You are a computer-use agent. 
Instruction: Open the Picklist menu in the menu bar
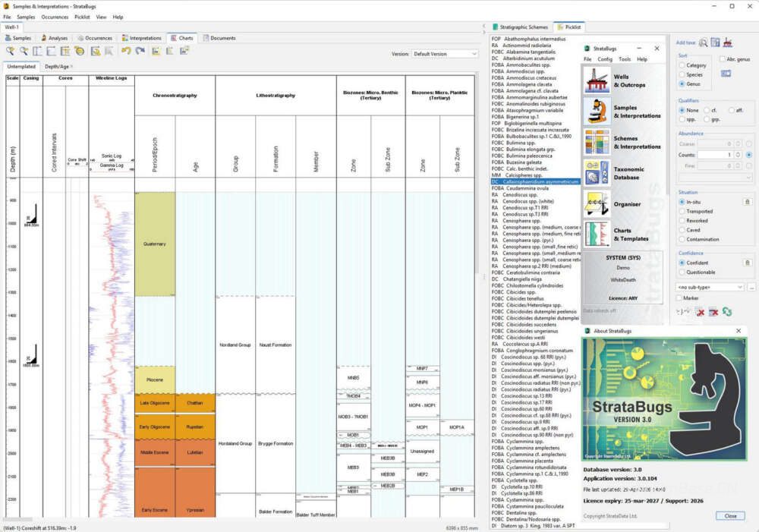[82, 17]
